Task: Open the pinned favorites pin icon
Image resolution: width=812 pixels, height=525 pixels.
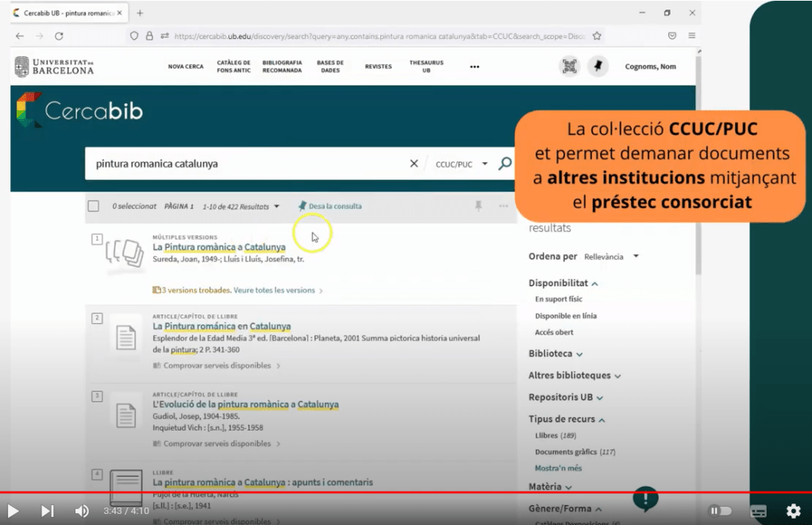Action: [x=597, y=67]
